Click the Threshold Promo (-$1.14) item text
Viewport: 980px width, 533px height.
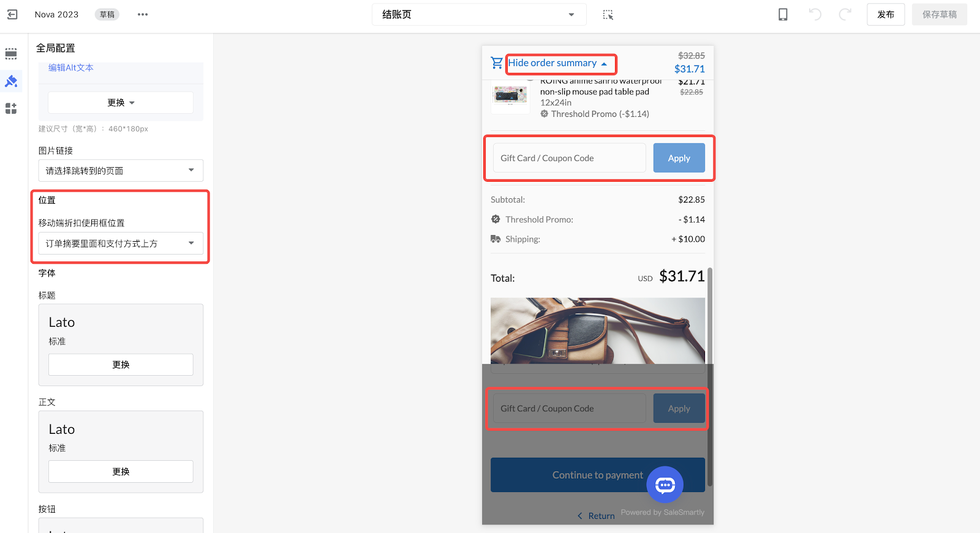(x=600, y=114)
